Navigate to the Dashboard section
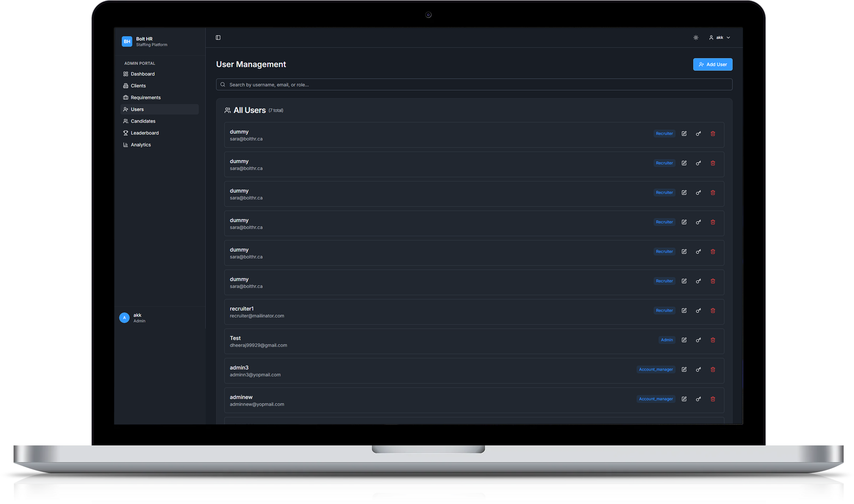The height and width of the screenshot is (504, 854). coord(143,74)
